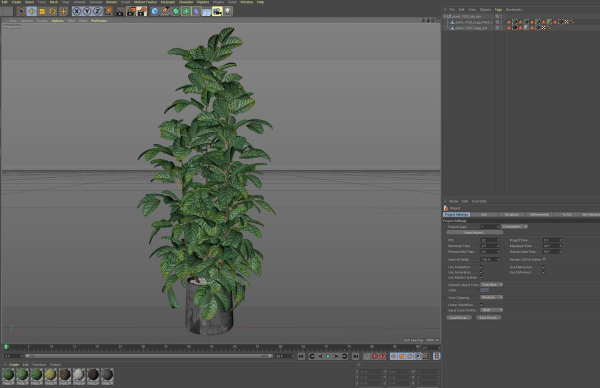Jump to start of timeline
This screenshot has width=600, height=388.
(x=301, y=356)
